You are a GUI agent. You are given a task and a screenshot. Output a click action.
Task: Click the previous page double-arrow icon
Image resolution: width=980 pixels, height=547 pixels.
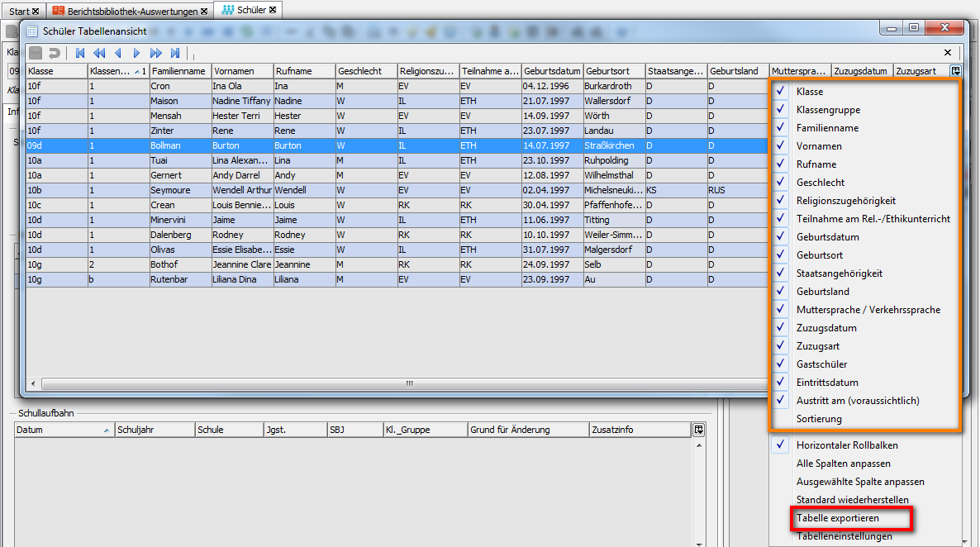[x=99, y=53]
